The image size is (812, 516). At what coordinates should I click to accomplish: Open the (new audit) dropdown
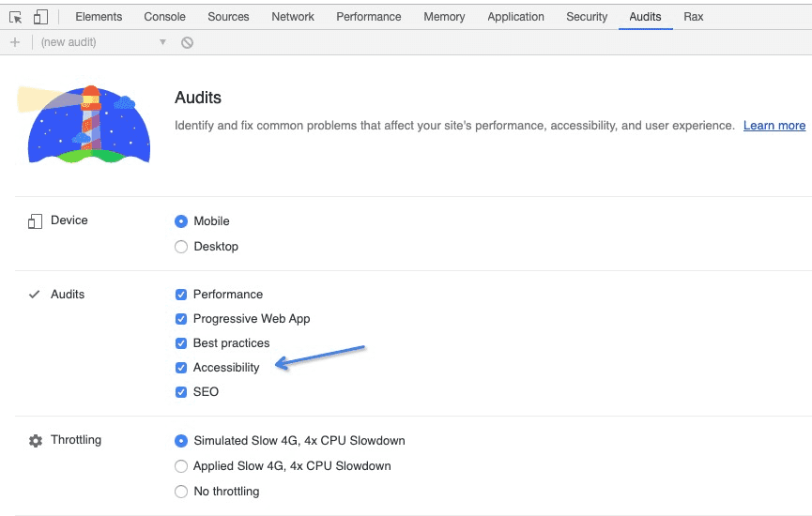point(103,42)
